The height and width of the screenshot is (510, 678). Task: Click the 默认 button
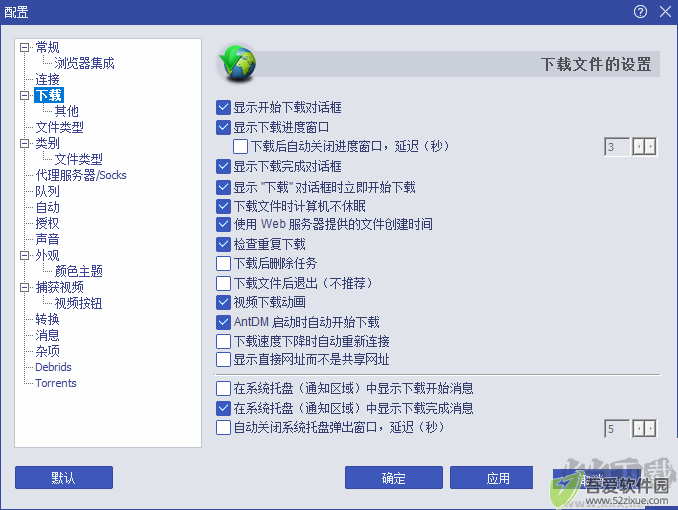click(x=64, y=478)
